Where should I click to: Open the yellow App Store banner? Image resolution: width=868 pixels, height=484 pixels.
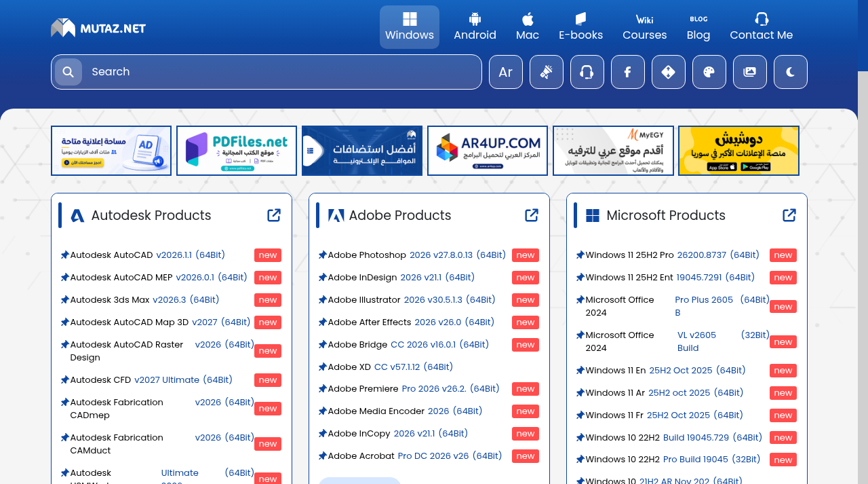738,151
